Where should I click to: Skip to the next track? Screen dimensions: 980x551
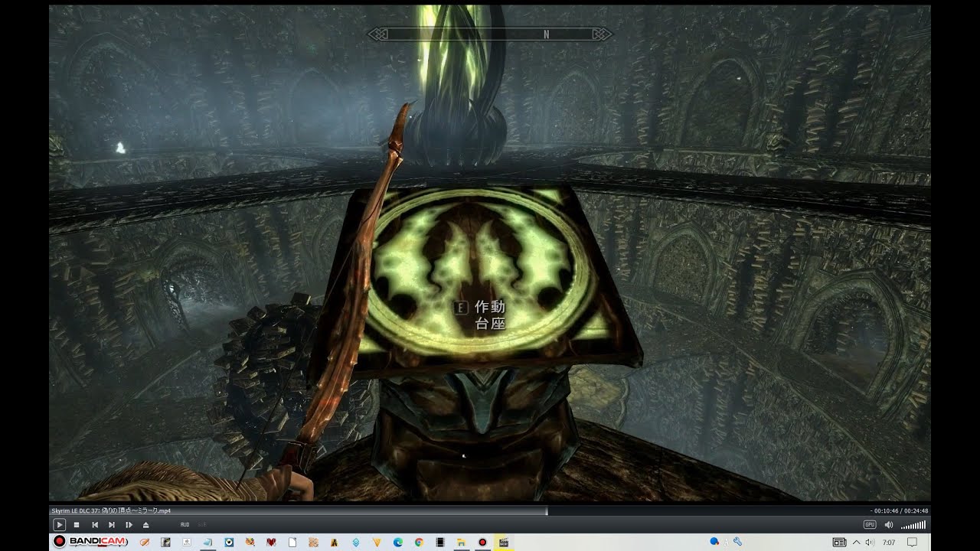click(112, 524)
